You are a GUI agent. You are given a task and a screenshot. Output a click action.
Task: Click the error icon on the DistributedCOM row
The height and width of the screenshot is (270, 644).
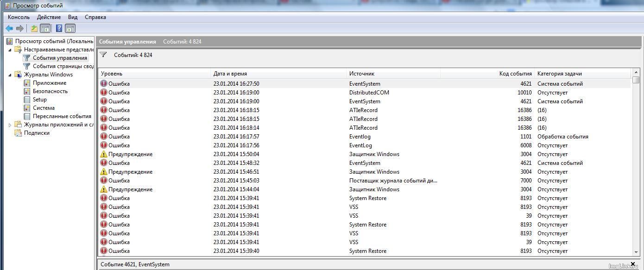pos(104,93)
